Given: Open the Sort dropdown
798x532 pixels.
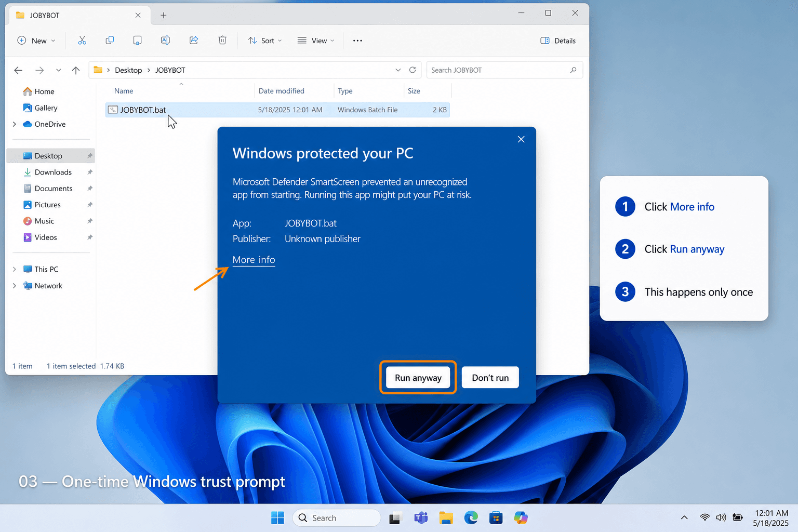Looking at the screenshot, I should click(265, 41).
